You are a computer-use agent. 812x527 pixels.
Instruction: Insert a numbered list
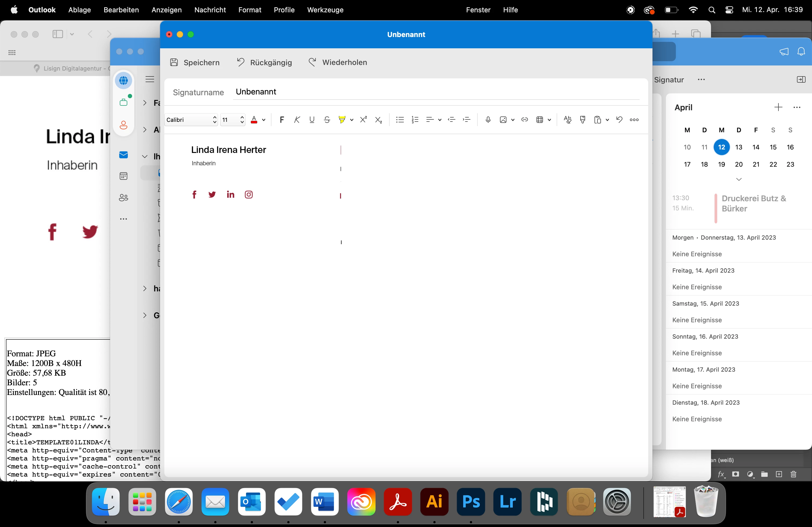(415, 120)
